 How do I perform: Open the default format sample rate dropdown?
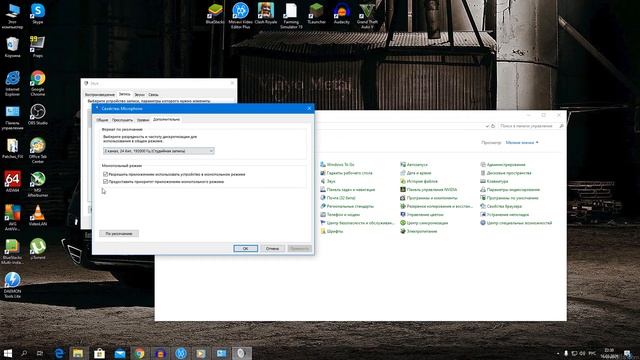(x=159, y=151)
